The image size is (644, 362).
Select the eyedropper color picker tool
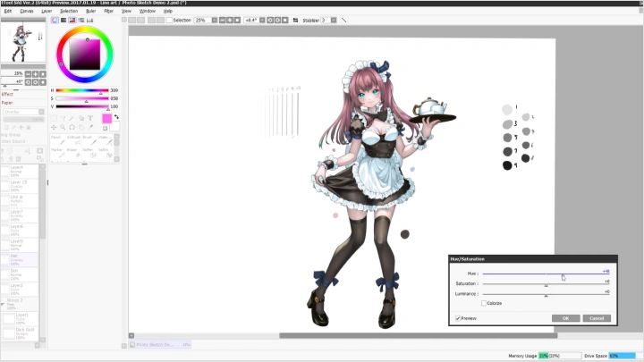click(x=90, y=127)
